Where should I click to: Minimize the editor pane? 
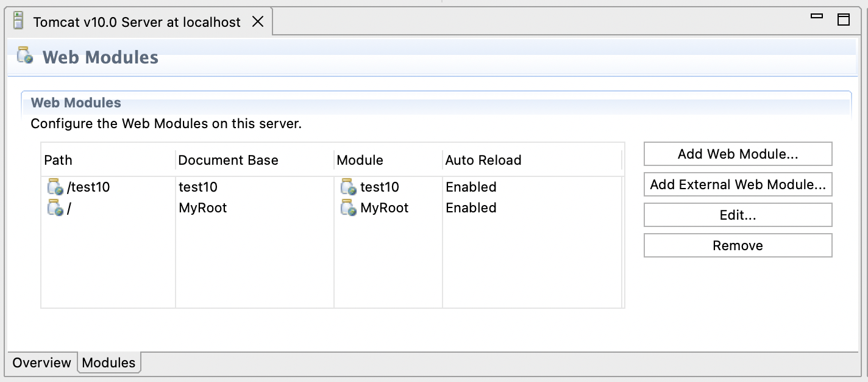[x=817, y=17]
